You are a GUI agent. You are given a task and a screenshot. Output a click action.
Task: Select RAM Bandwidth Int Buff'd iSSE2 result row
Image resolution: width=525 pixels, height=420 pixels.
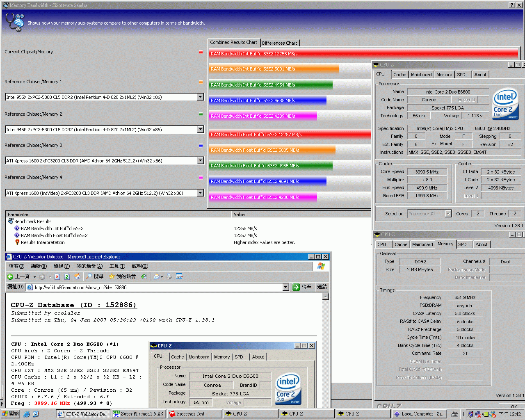point(52,228)
